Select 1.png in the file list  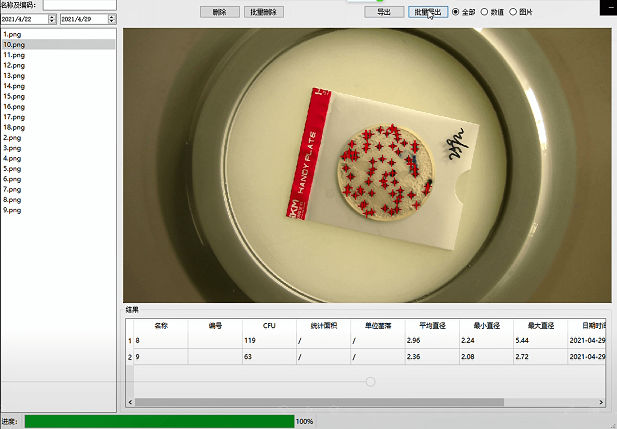coord(12,34)
